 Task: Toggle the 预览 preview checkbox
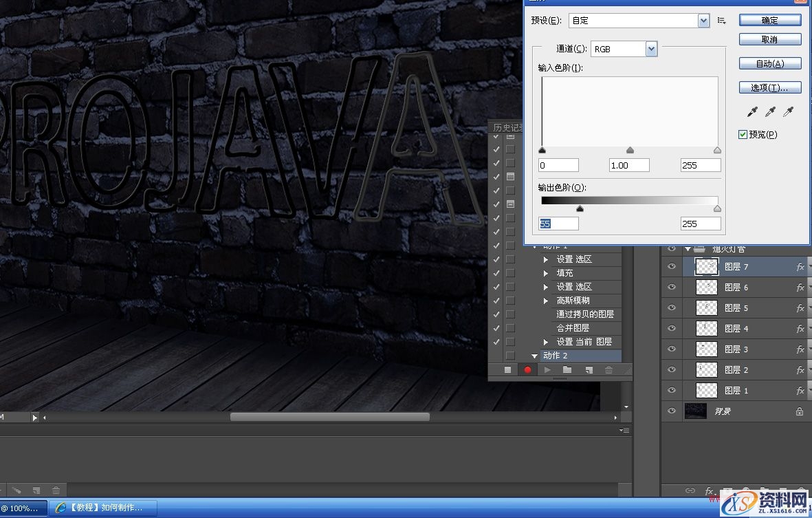[743, 135]
